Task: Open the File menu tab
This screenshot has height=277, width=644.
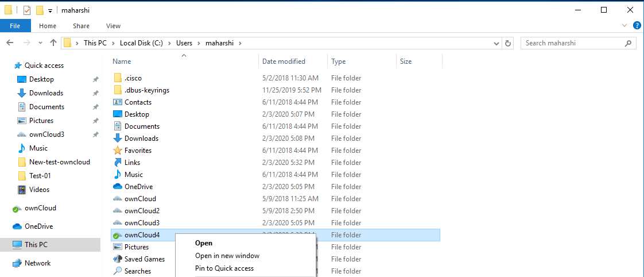Action: tap(15, 26)
